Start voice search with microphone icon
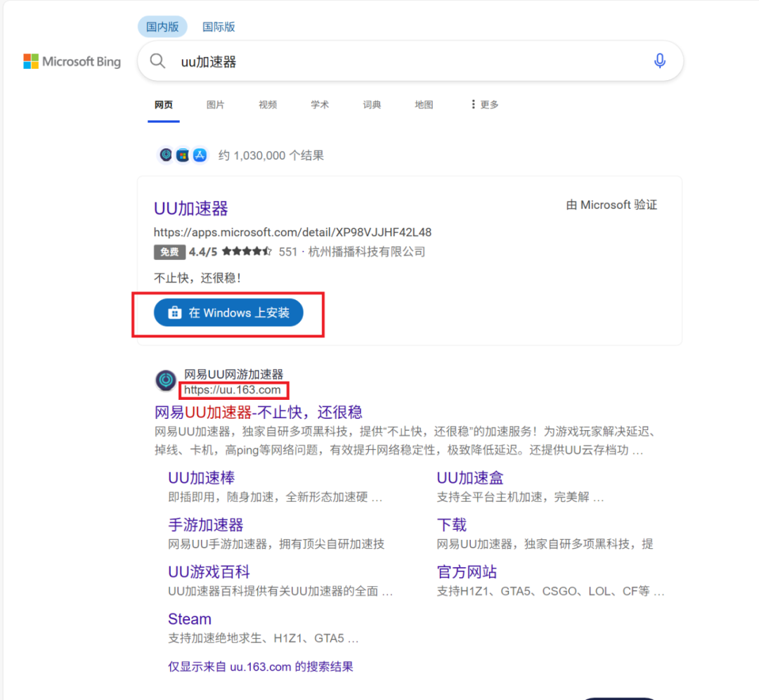The height and width of the screenshot is (700, 759). [x=659, y=61]
